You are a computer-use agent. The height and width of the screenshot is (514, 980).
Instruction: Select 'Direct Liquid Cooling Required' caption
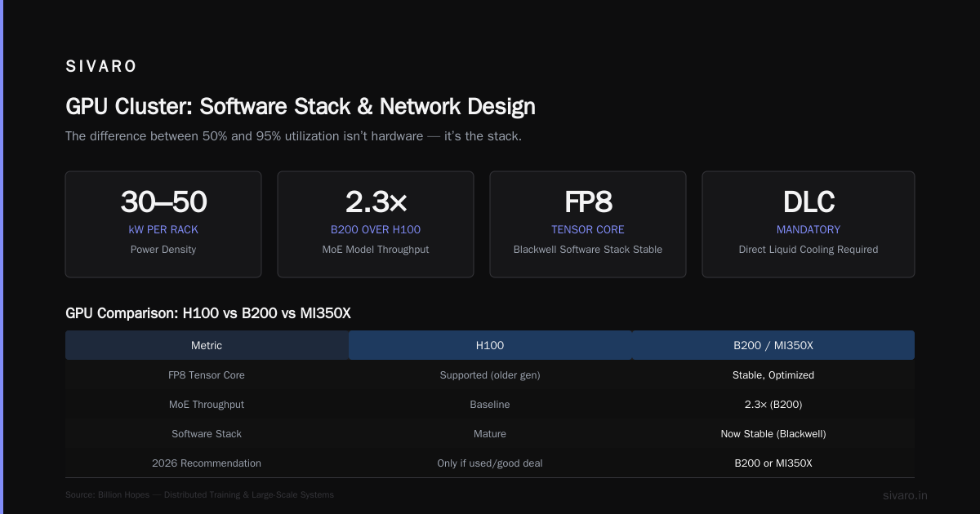click(x=808, y=250)
